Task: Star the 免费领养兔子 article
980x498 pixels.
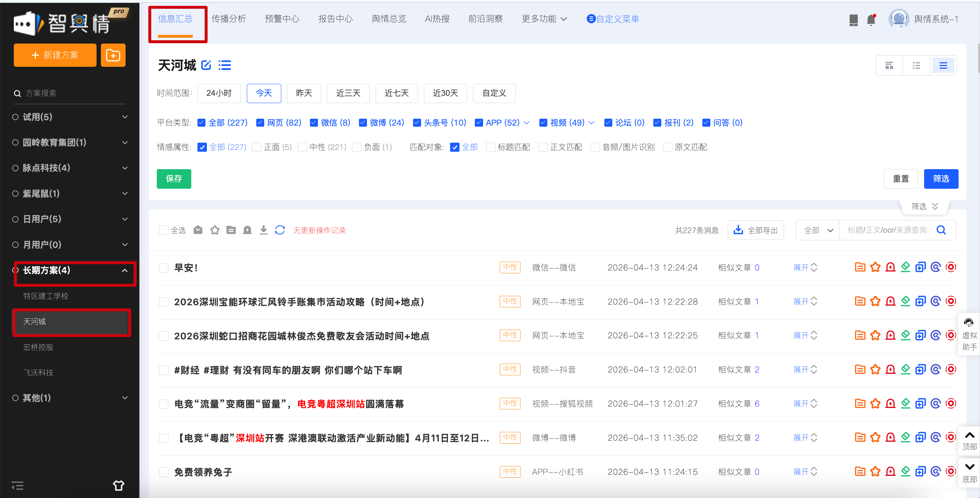Action: [875, 472]
